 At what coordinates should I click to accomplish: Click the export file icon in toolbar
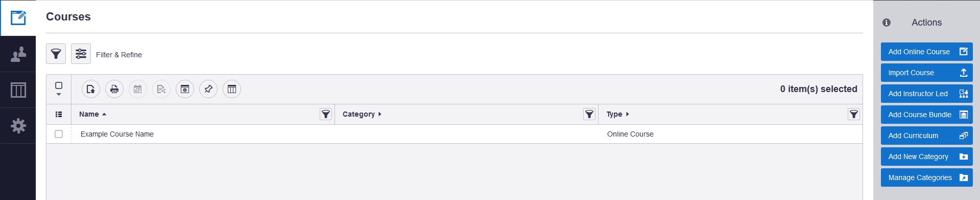pos(91,89)
